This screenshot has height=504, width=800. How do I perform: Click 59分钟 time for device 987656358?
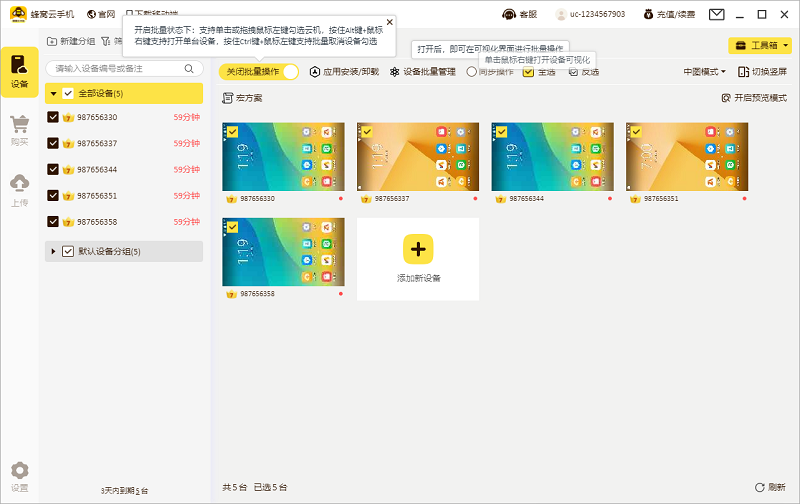(187, 221)
